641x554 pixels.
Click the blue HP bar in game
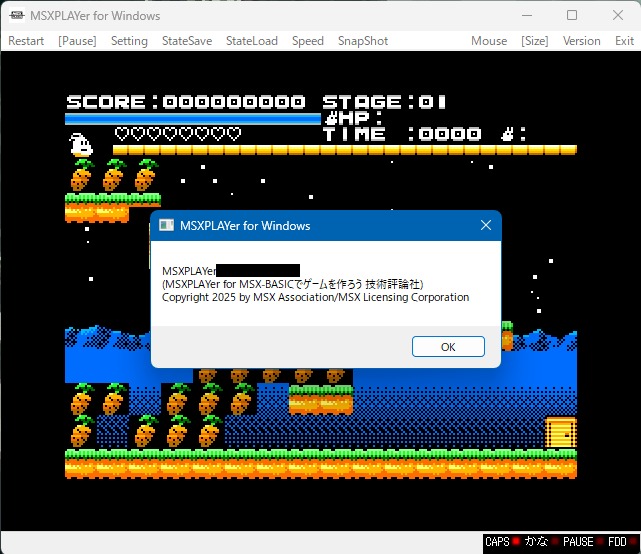point(193,119)
